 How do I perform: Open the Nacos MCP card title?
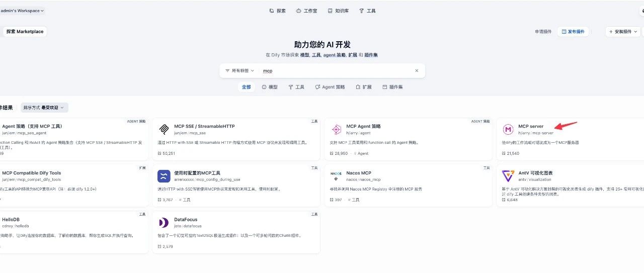tap(359, 173)
